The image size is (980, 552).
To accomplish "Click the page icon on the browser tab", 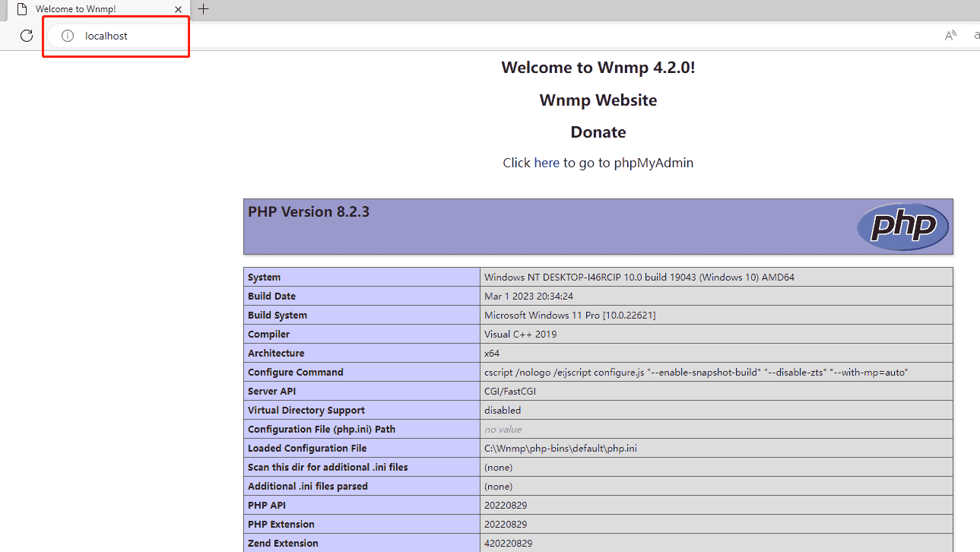I will (x=23, y=9).
